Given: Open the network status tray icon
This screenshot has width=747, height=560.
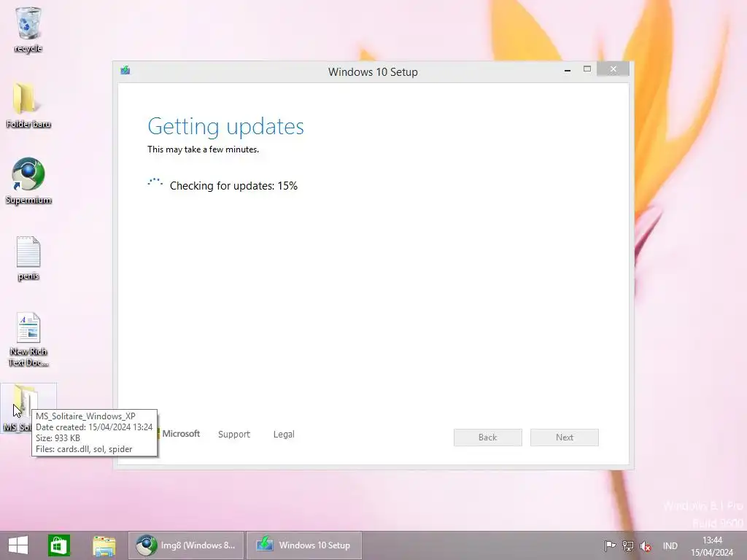Looking at the screenshot, I should [x=628, y=546].
